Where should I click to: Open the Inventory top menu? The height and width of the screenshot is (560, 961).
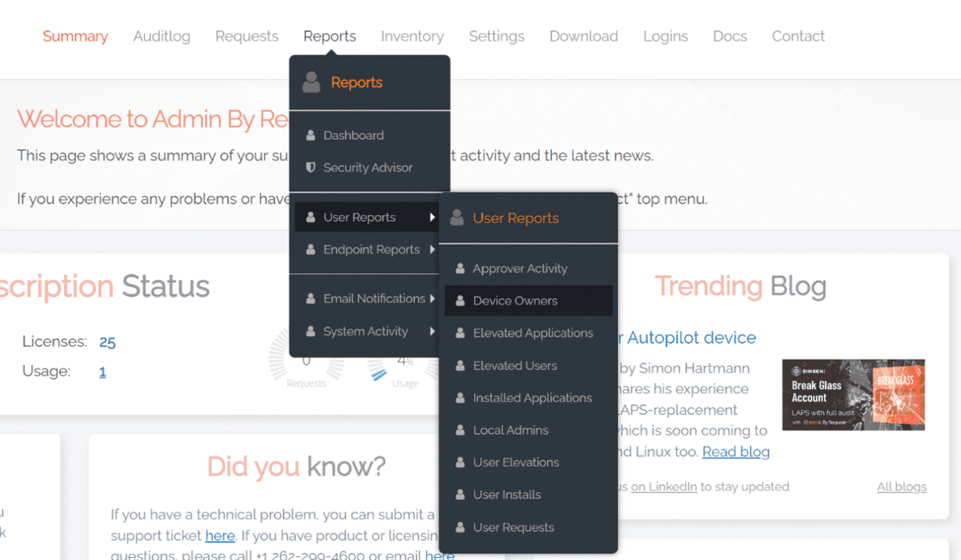412,36
